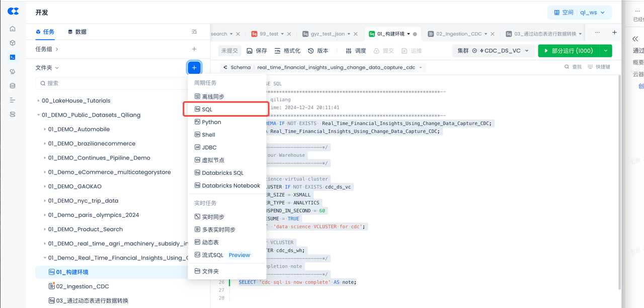Expand the 00_LakeHouse_Tutorials folder
This screenshot has height=308, width=644.
click(x=38, y=100)
